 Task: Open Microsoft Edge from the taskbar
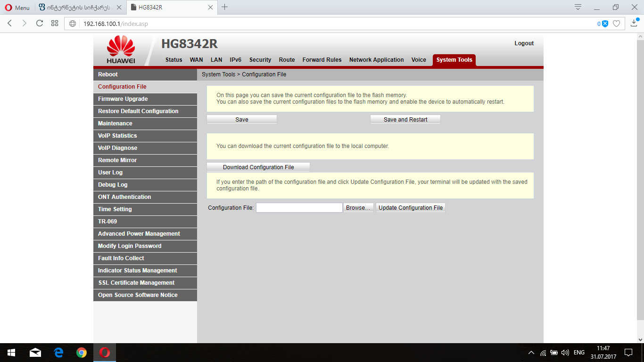[58, 353]
